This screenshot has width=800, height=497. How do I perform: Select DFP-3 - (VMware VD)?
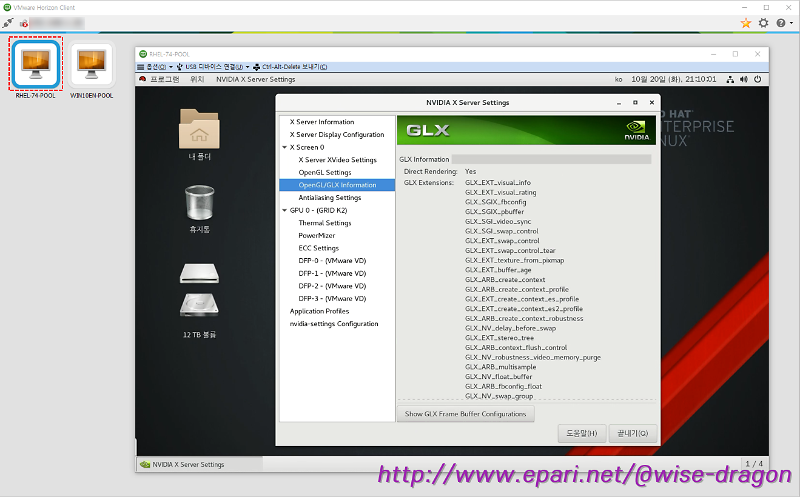[x=332, y=299]
